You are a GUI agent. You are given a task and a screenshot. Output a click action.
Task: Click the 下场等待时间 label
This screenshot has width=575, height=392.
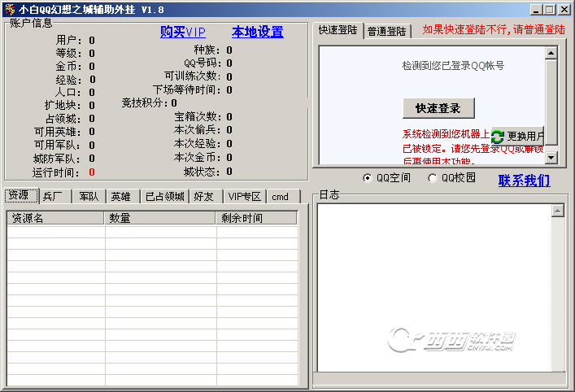tap(187, 89)
